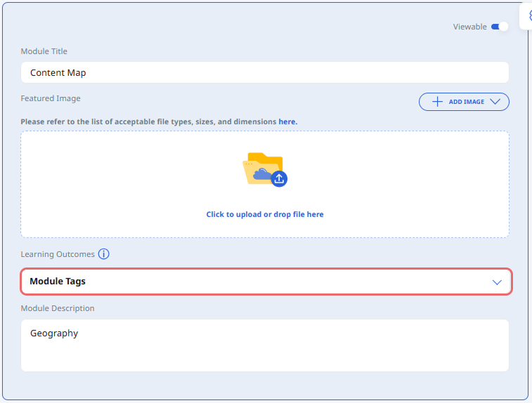
Task: Click the partially visible top-right panel icon
Action: click(527, 15)
